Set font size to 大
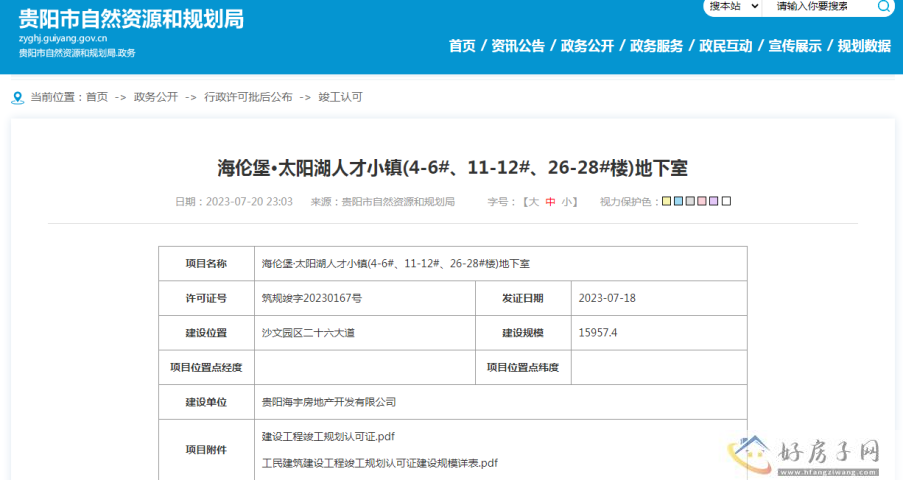 tap(533, 202)
